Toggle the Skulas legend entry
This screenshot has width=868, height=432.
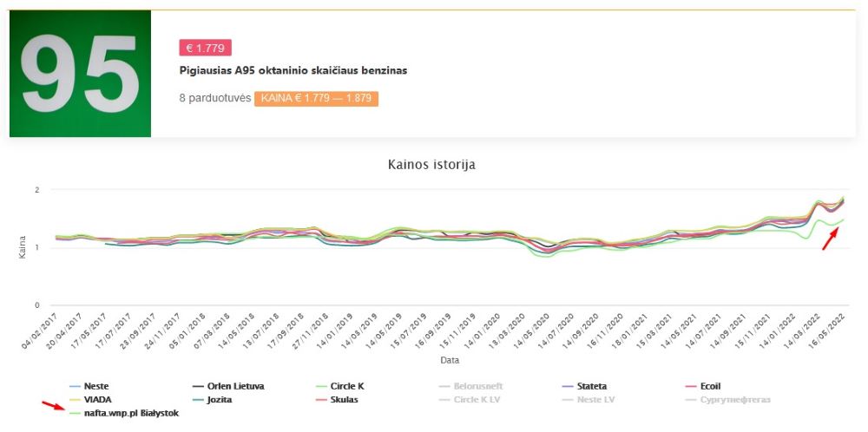(x=337, y=399)
